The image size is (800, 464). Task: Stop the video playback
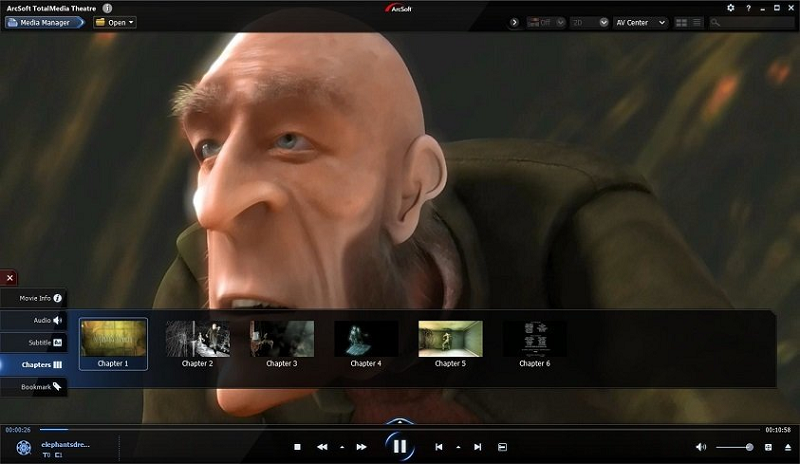click(297, 447)
